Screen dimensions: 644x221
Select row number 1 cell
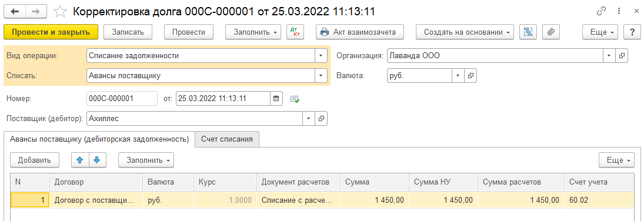(x=30, y=200)
